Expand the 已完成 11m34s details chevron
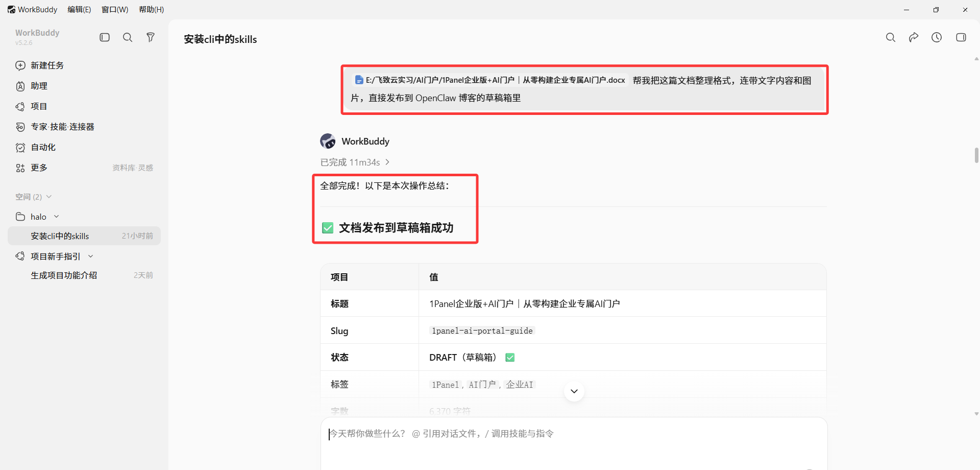 click(387, 162)
